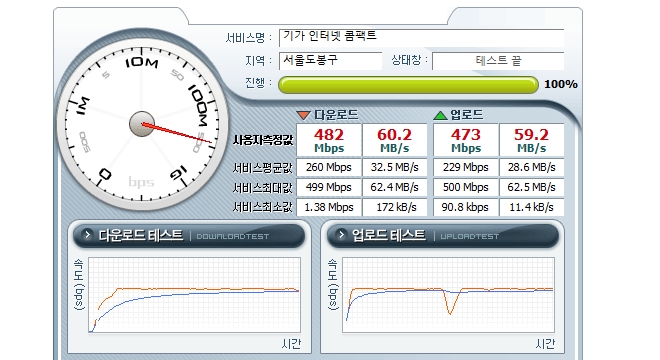
Task: Select the 서비스명 field 기가 인터넷 콤팩트
Action: click(421, 37)
